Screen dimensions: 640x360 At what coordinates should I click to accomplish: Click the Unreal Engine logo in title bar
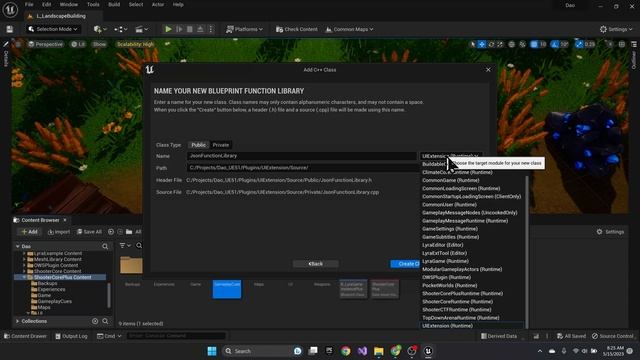point(10,9)
